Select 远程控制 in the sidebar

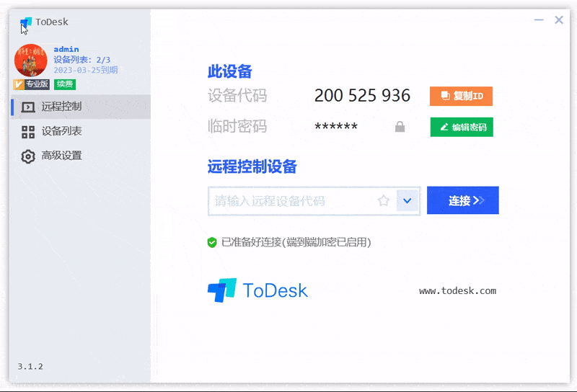pos(81,107)
